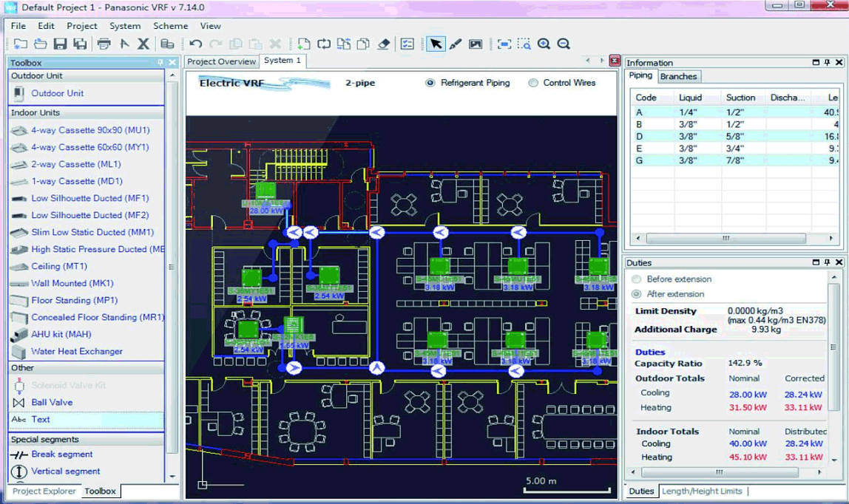Image resolution: width=849 pixels, height=504 pixels.
Task: Click the new page with plus icon
Action: click(304, 44)
